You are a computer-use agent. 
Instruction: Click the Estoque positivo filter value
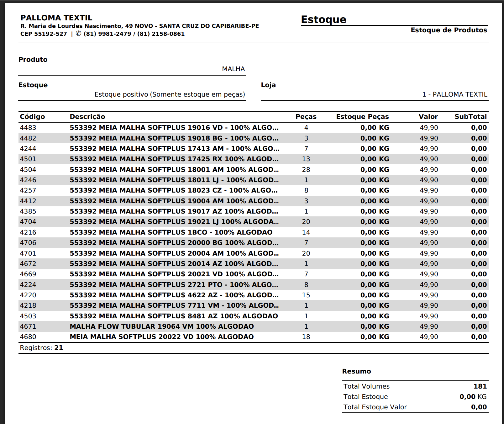coord(170,94)
